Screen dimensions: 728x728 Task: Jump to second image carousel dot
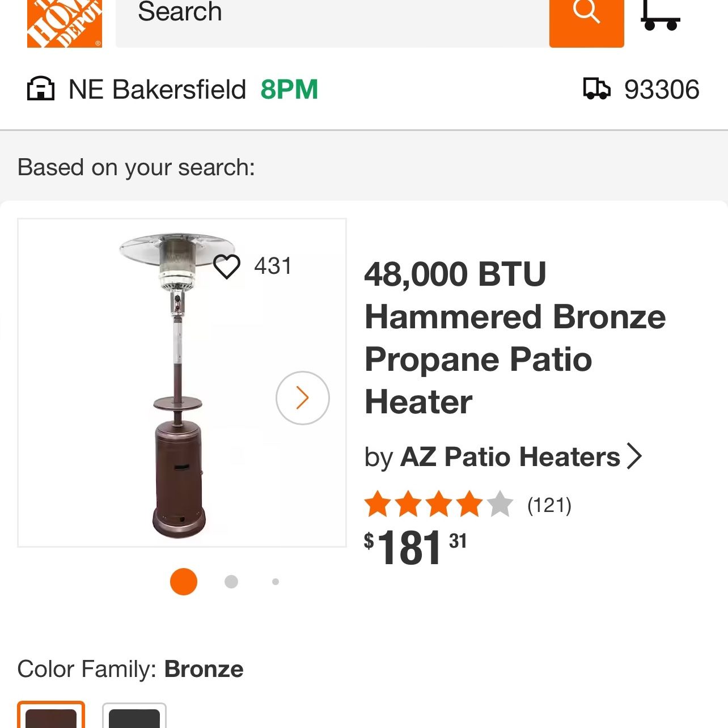coord(231,582)
